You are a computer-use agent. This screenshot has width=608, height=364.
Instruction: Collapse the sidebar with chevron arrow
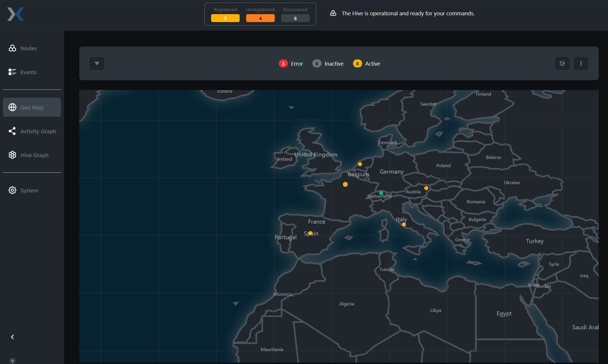(12, 337)
